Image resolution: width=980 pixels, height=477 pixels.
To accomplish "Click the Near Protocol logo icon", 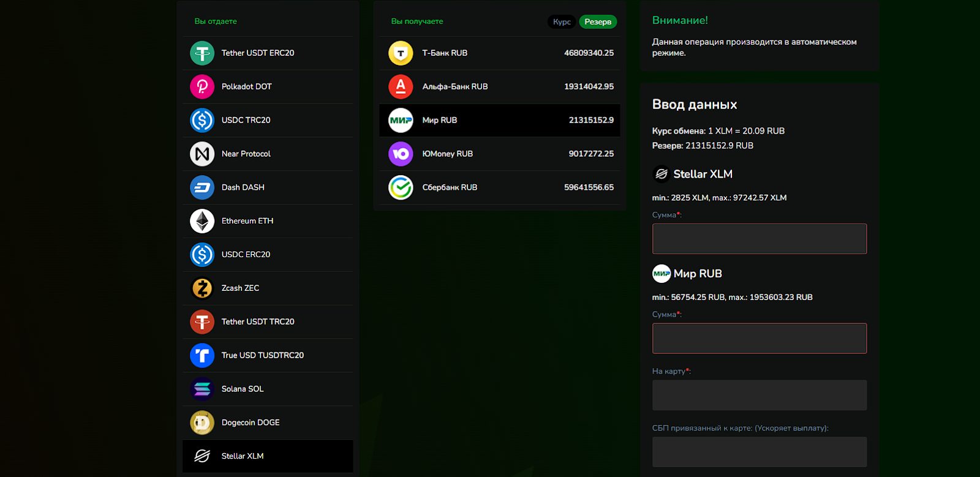I will [202, 154].
